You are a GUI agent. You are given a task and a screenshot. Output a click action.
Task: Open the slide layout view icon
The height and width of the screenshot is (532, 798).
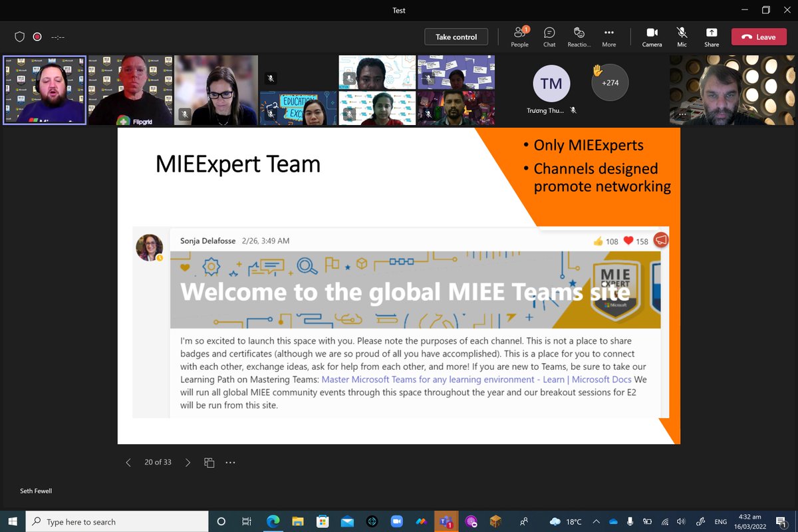[x=209, y=462]
